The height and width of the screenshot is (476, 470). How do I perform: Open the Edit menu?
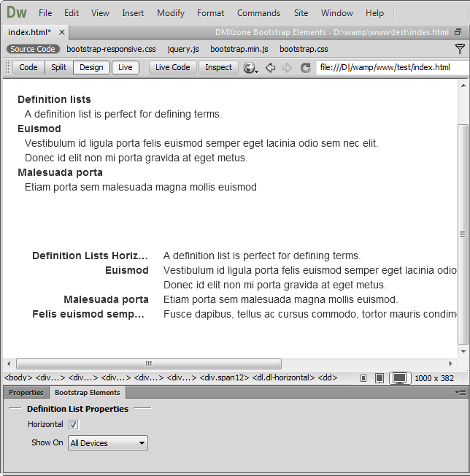(x=72, y=13)
